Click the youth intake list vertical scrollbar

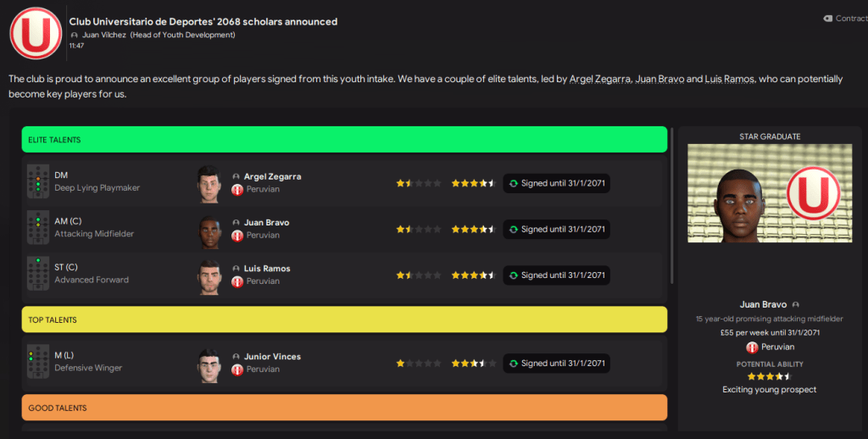click(671, 203)
